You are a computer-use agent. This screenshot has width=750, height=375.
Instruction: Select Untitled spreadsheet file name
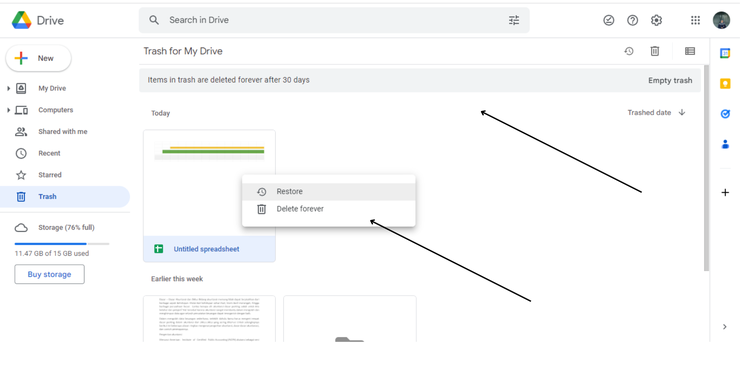[206, 249]
